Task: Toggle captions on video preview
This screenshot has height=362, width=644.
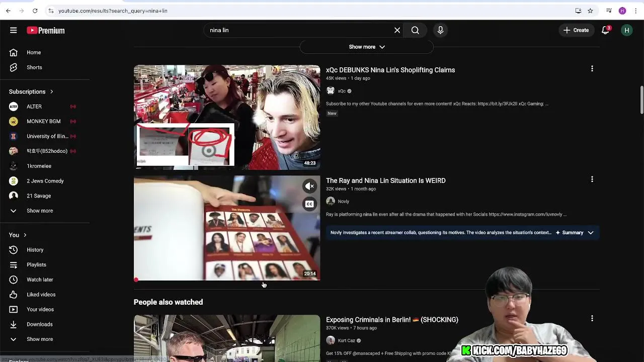Action: 309,204
